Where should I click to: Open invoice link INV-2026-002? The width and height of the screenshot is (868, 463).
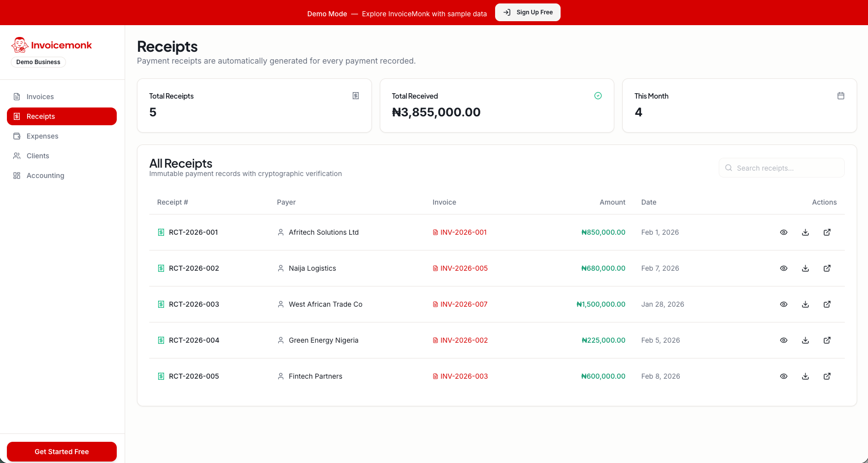[x=460, y=340]
